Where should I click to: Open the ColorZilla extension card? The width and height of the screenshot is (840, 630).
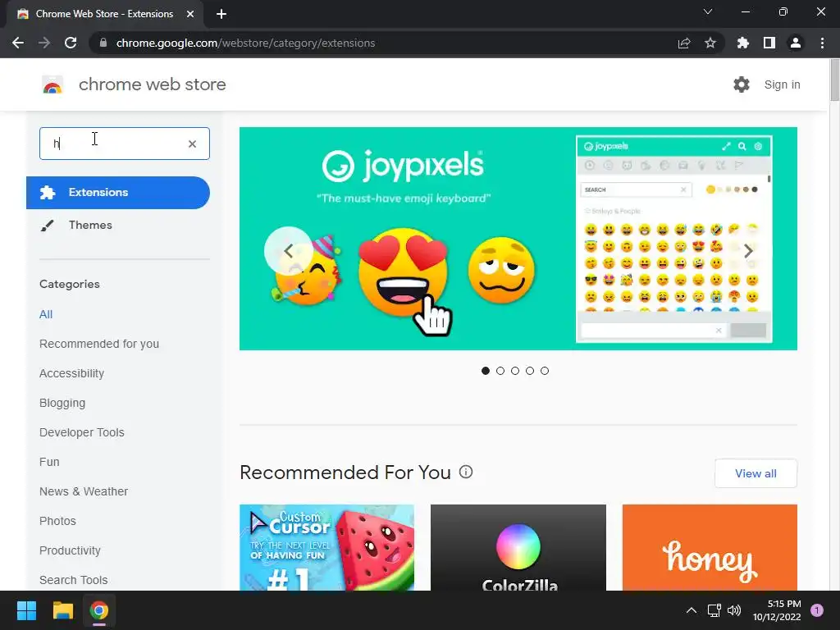click(518, 547)
